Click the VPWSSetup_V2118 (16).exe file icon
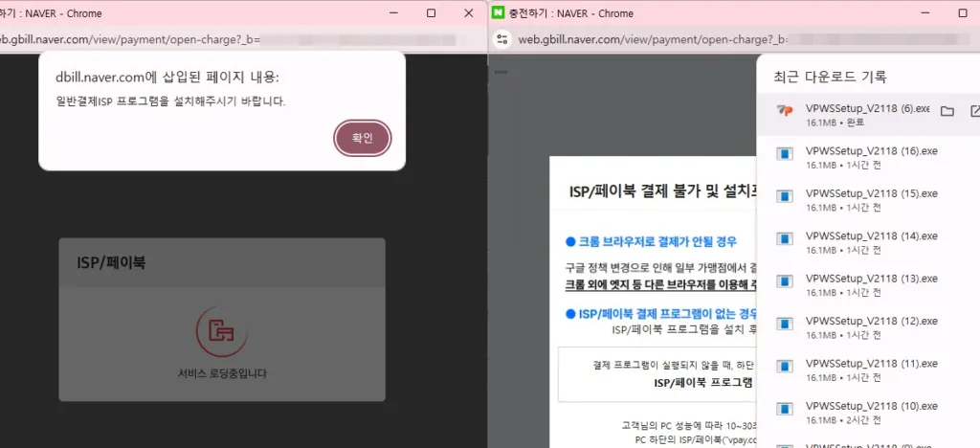The height and width of the screenshot is (448, 980). pyautogui.click(x=785, y=154)
